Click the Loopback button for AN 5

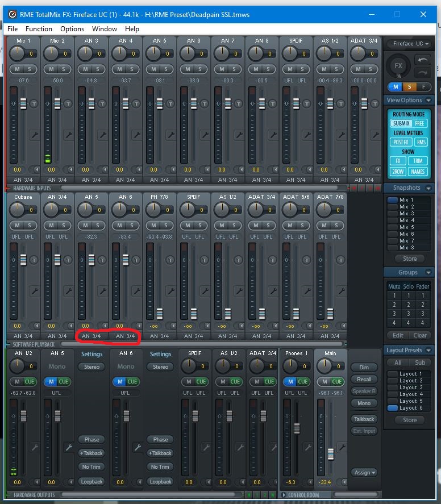[91, 481]
